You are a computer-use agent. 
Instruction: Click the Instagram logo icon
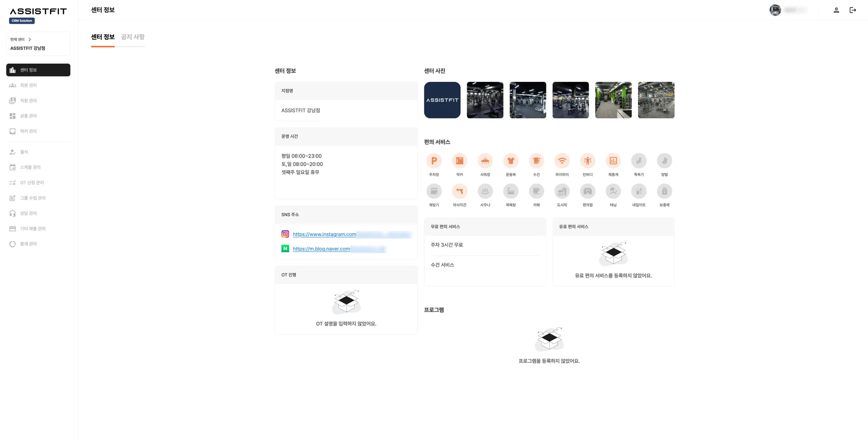(285, 234)
